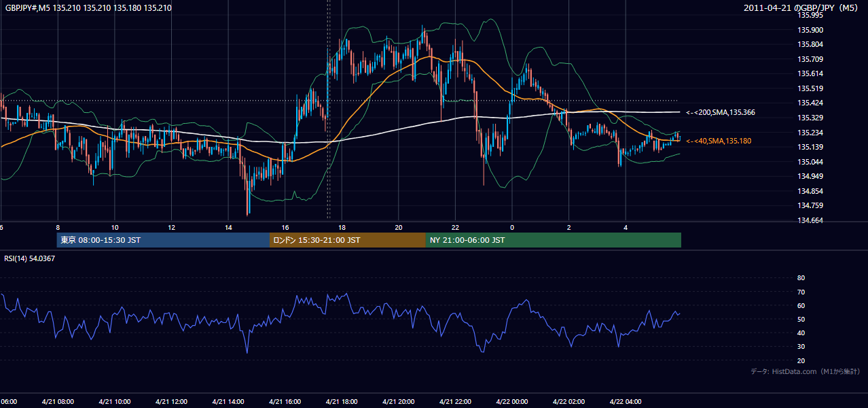Click price level 135.139 on the axis
Screen dimensions: 868x408
[810, 147]
